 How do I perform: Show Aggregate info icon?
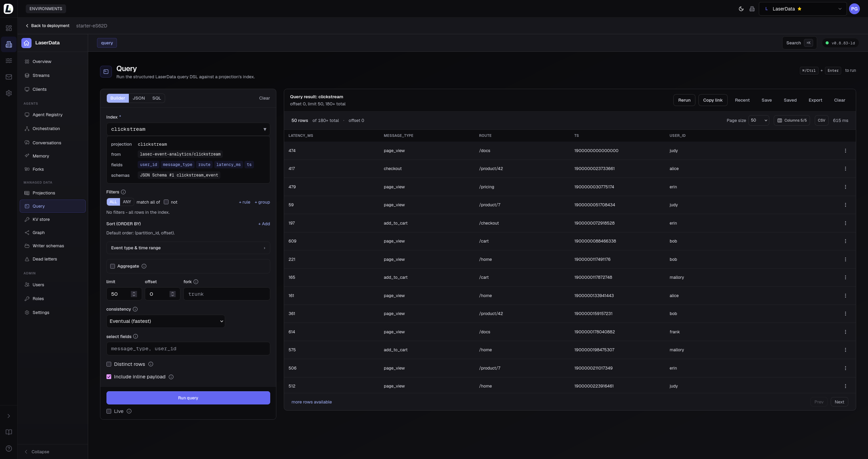[x=144, y=266]
